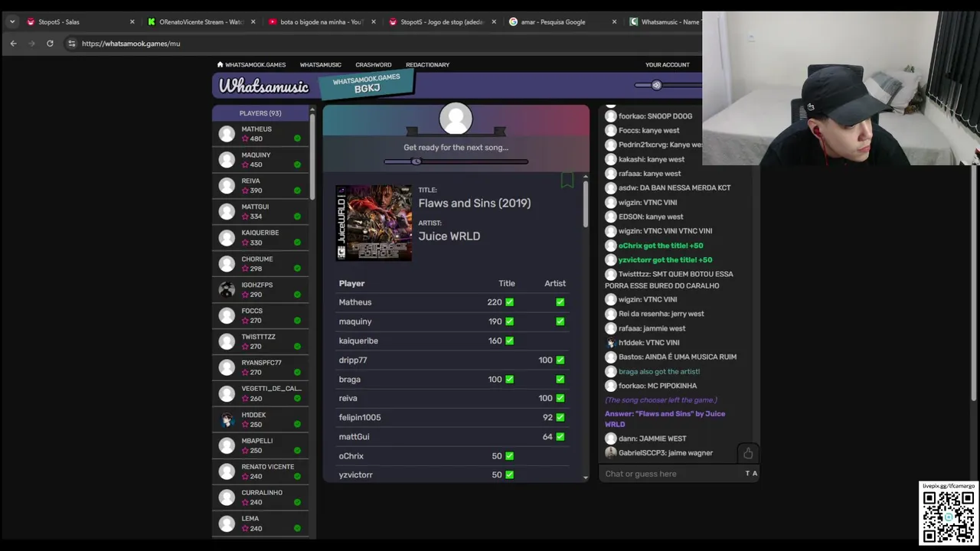The width and height of the screenshot is (980, 551).
Task: Click the green status dot for REIVA
Action: pos(297,191)
